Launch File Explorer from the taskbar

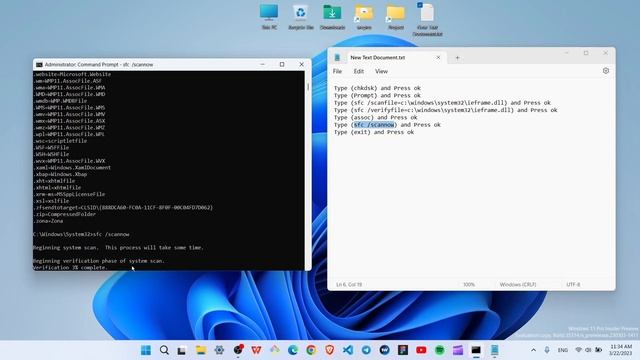(201, 350)
